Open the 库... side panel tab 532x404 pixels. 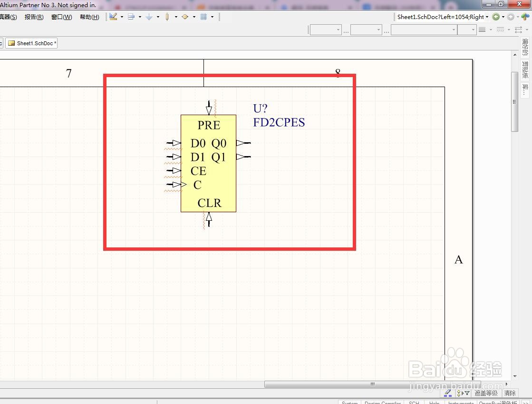point(525,90)
